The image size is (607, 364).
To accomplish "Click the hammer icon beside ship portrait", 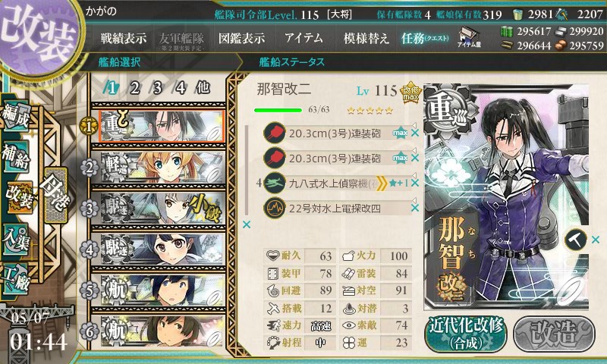I will [x=576, y=240].
